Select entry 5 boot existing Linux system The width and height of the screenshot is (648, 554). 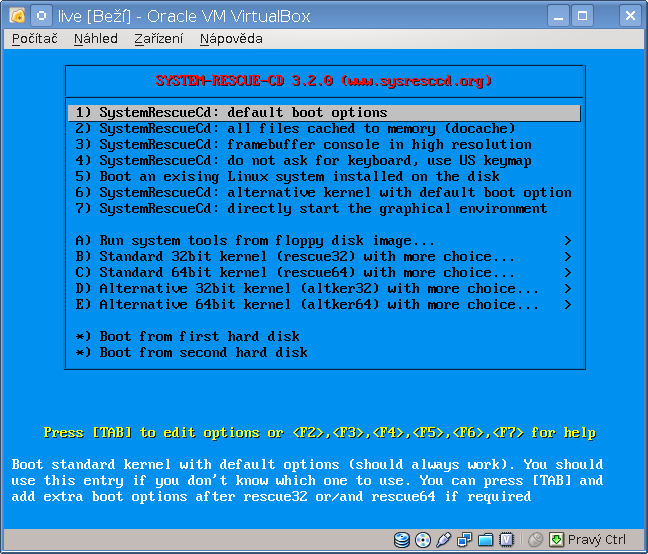(324, 177)
